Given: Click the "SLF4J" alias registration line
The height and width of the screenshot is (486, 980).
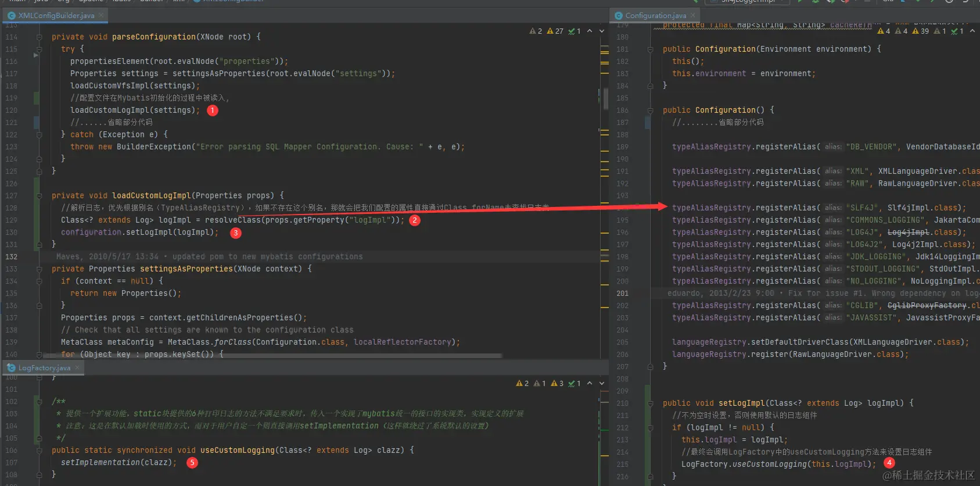Looking at the screenshot, I should point(819,208).
